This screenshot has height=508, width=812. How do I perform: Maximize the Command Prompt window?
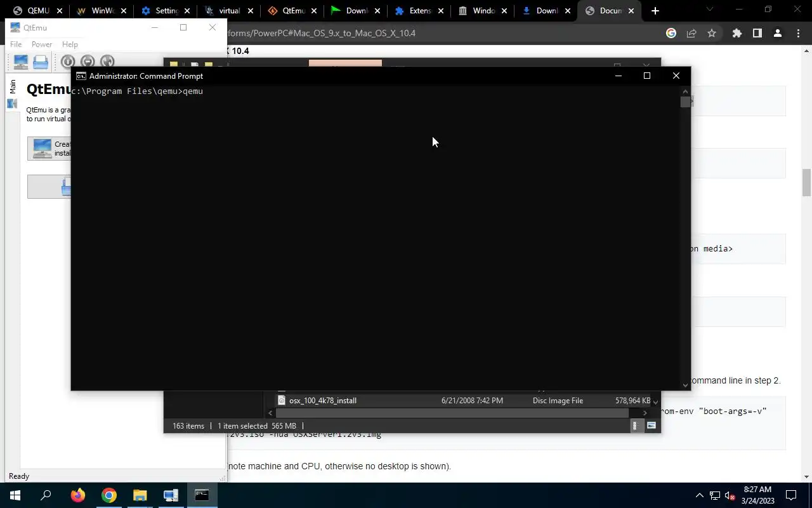(x=647, y=76)
